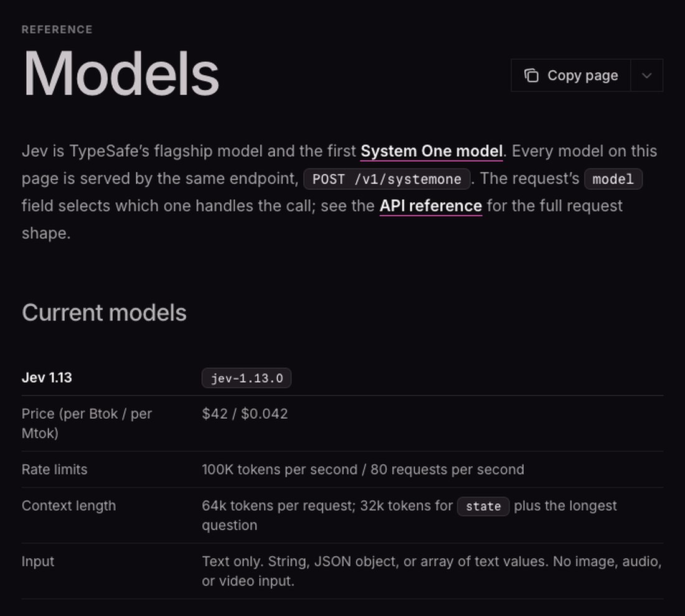Click the Jev 1.13 model name

47,378
